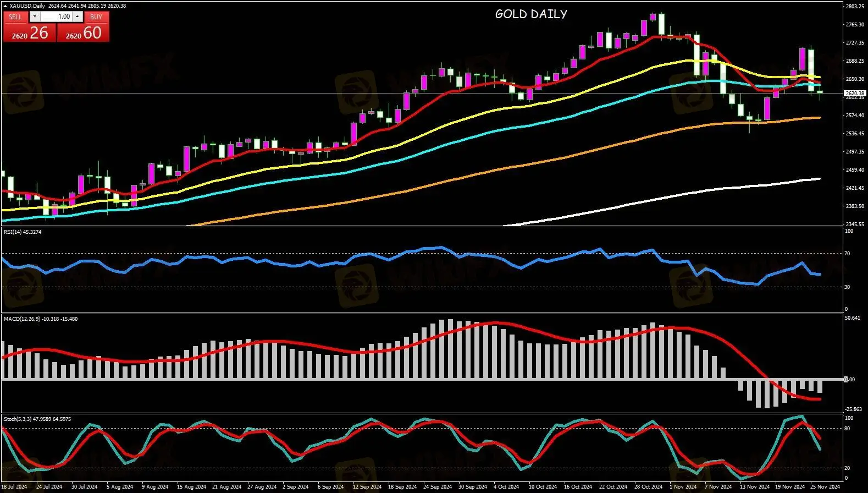Click the 24 Sep 2024 date label
Screen dimensions: 868x493
point(438,487)
